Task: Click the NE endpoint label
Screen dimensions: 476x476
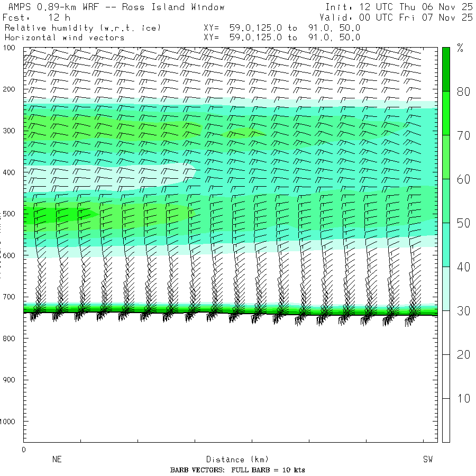Action: click(57, 460)
